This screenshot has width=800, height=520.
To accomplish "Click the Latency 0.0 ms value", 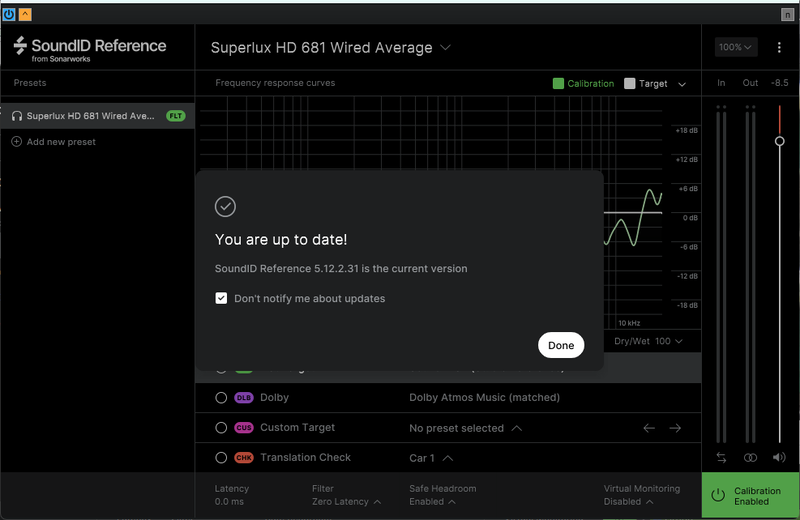I will point(229,502).
